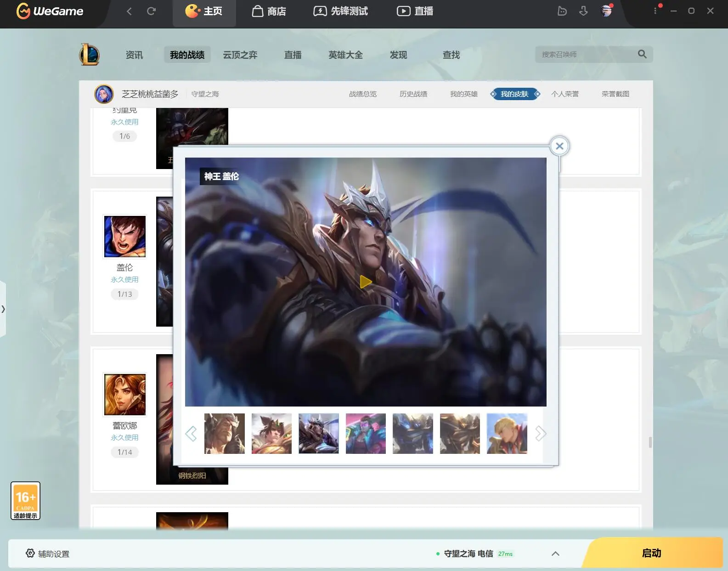Click the 盖伦 champion portrait

(x=124, y=237)
